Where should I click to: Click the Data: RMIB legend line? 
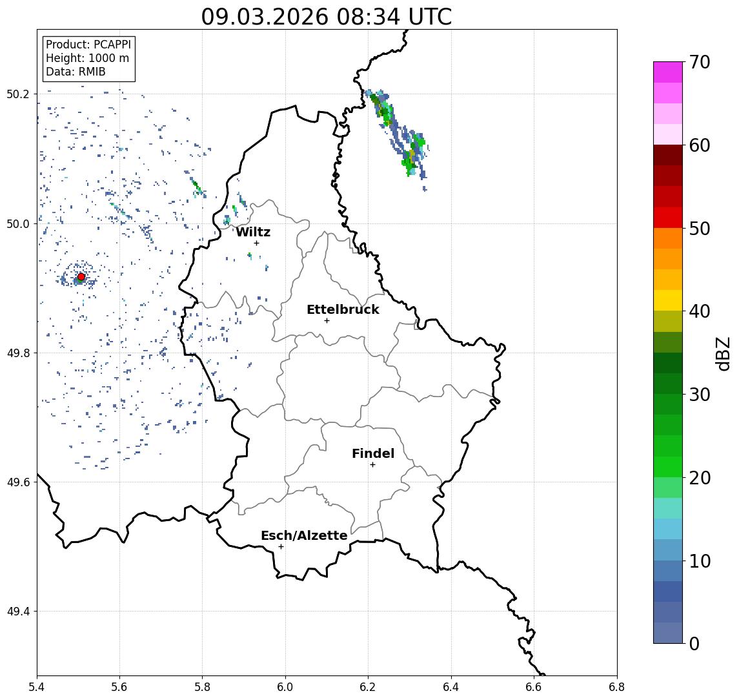click(x=76, y=72)
